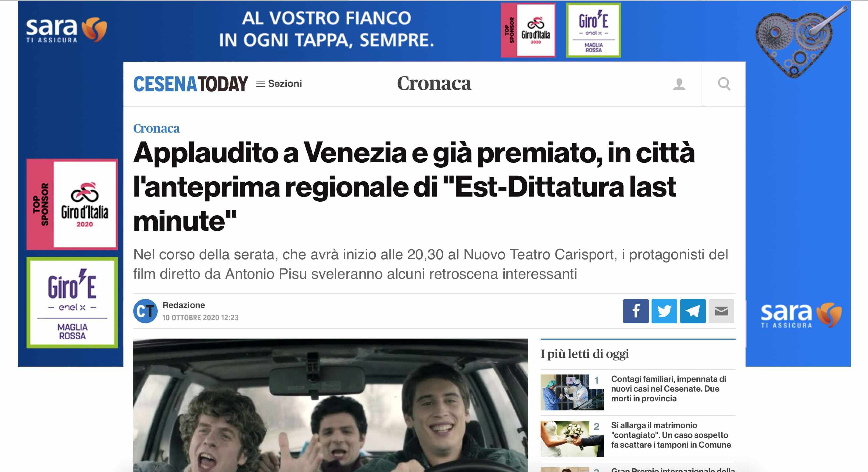This screenshot has width=868, height=472.
Task: Click the Giro E Maglia Rossa sidebar badge
Action: coord(72,302)
